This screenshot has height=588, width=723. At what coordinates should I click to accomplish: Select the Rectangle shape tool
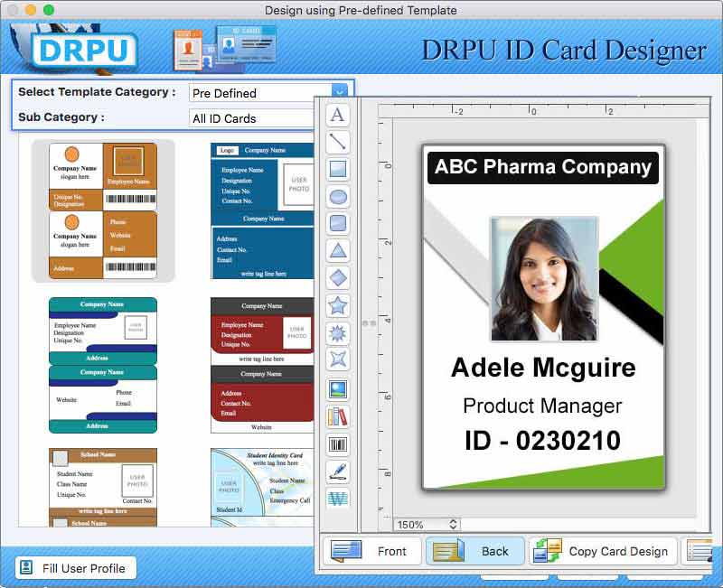(x=337, y=169)
